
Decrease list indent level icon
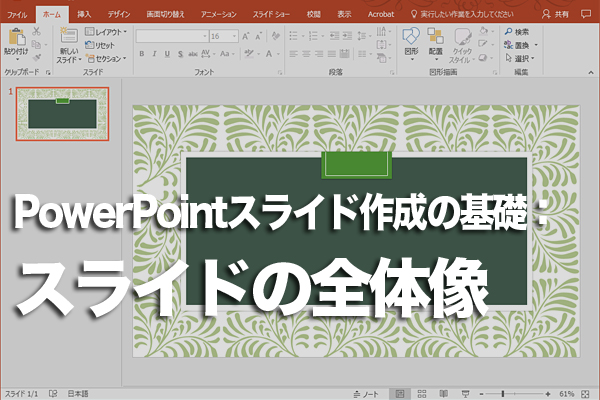pyautogui.click(x=334, y=36)
